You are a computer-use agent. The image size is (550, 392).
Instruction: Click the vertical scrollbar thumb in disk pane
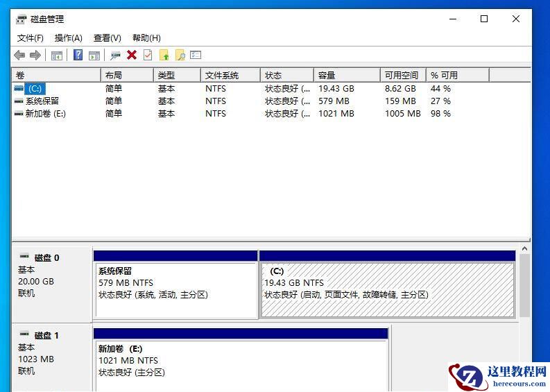(524, 286)
